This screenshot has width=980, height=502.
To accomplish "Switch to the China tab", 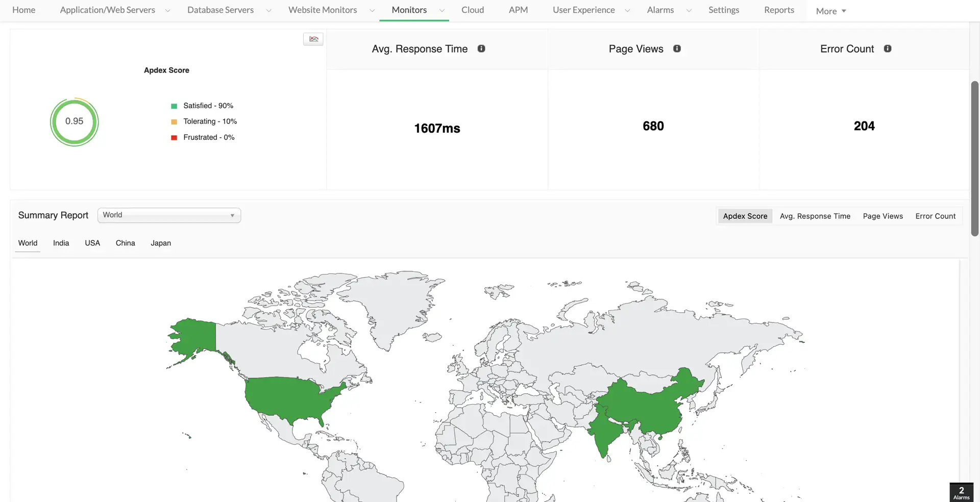I will pyautogui.click(x=125, y=243).
